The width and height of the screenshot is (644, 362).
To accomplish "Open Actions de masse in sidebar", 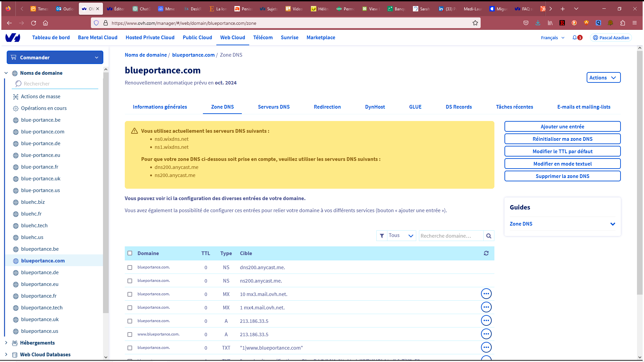I will [x=41, y=97].
